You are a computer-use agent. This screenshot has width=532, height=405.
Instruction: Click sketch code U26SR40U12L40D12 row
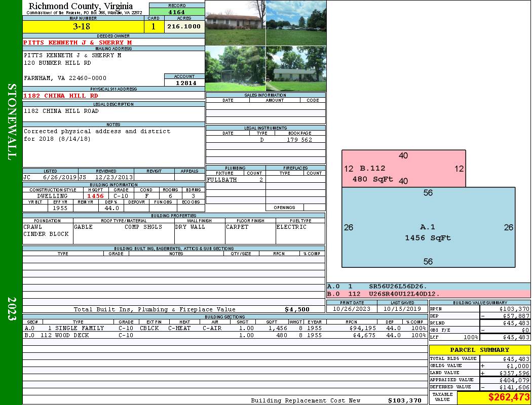(x=429, y=294)
